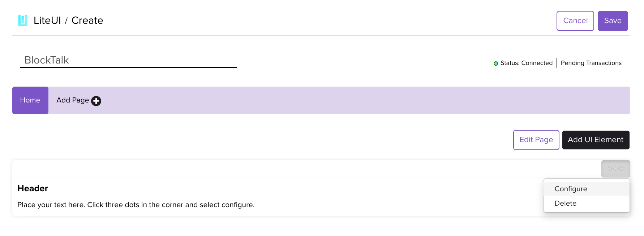Click the Header title text
This screenshot has width=644, height=236.
point(33,188)
